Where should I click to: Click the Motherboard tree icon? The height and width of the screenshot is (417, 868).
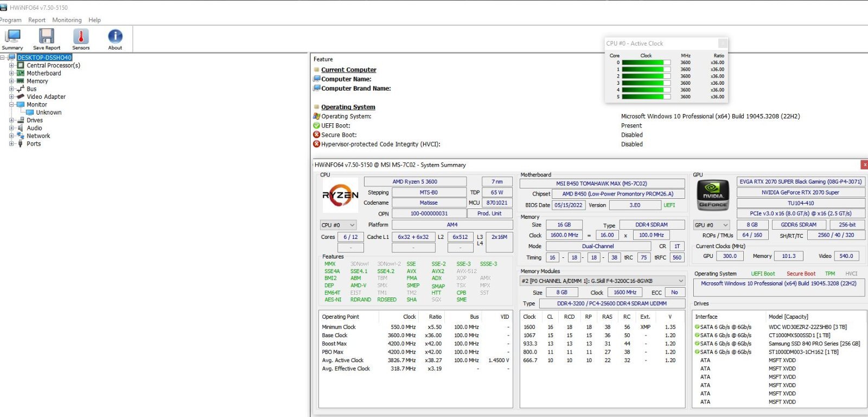[21, 73]
